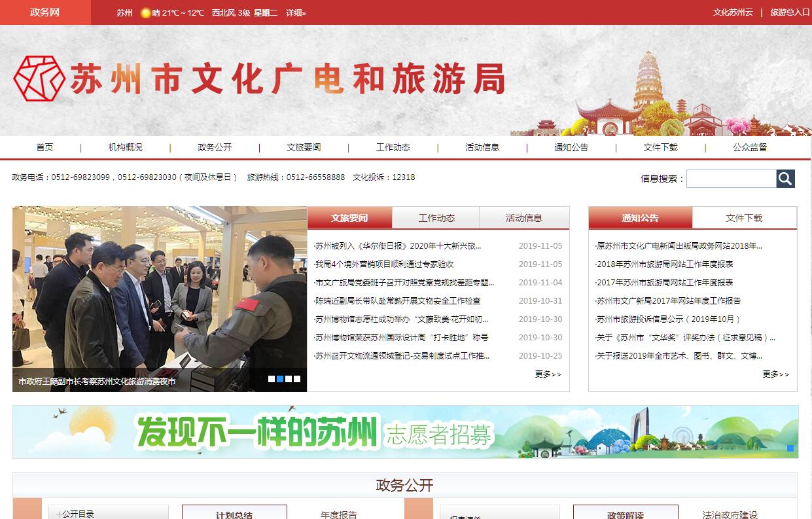Screen dimensions: 812x519
Task: Select the last carousel slide dot
Action: click(297, 379)
